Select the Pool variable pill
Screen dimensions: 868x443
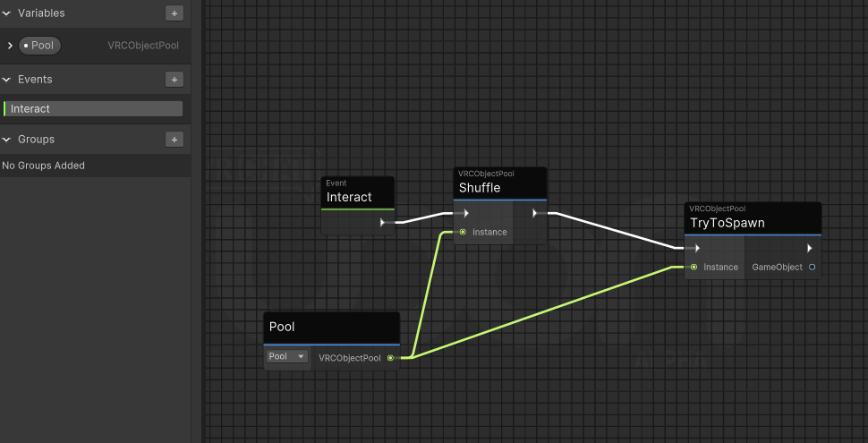click(x=40, y=46)
